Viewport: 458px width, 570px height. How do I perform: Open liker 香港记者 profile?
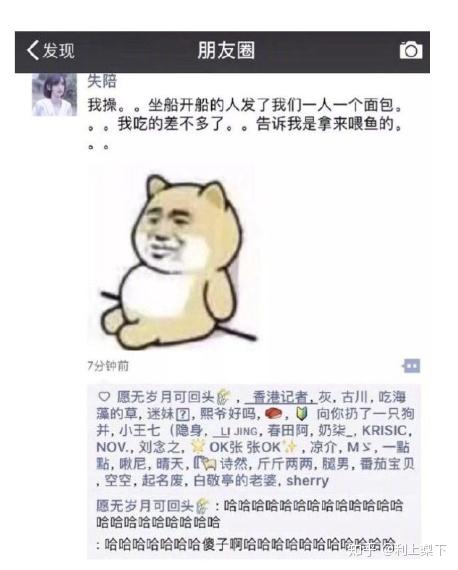pos(280,397)
